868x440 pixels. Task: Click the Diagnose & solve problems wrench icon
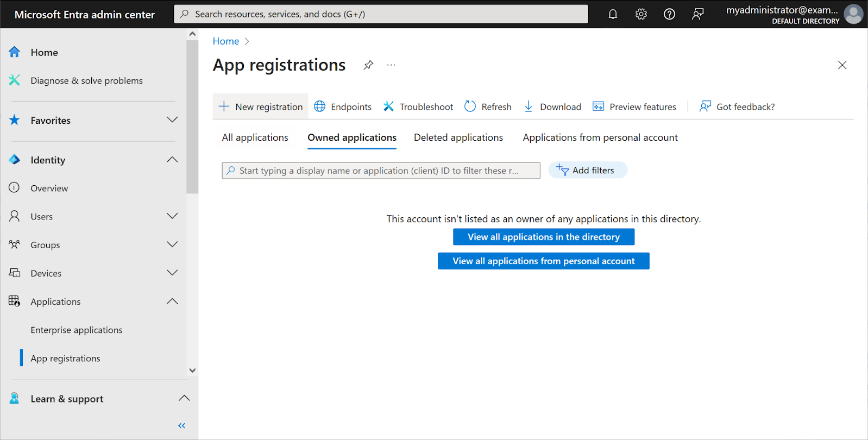click(x=14, y=80)
